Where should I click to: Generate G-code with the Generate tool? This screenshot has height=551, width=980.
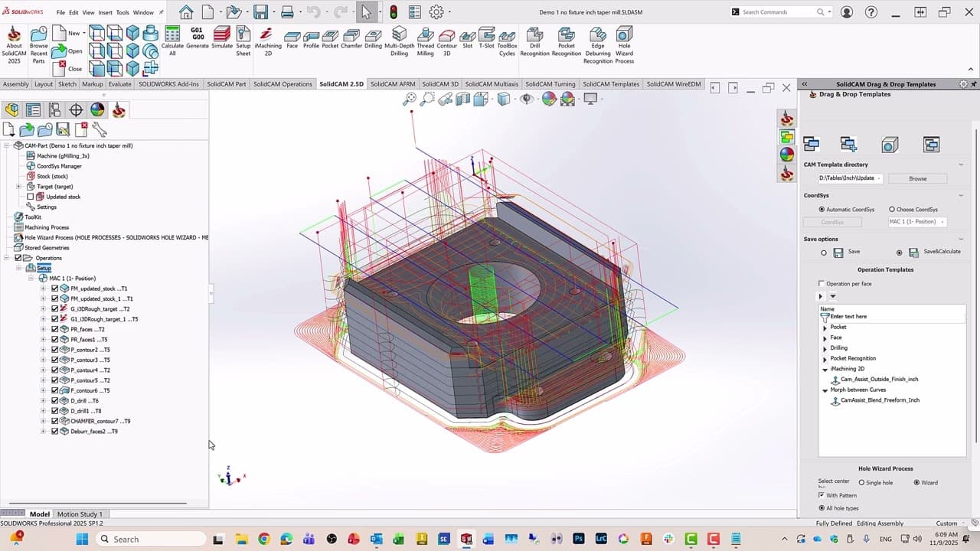(198, 38)
